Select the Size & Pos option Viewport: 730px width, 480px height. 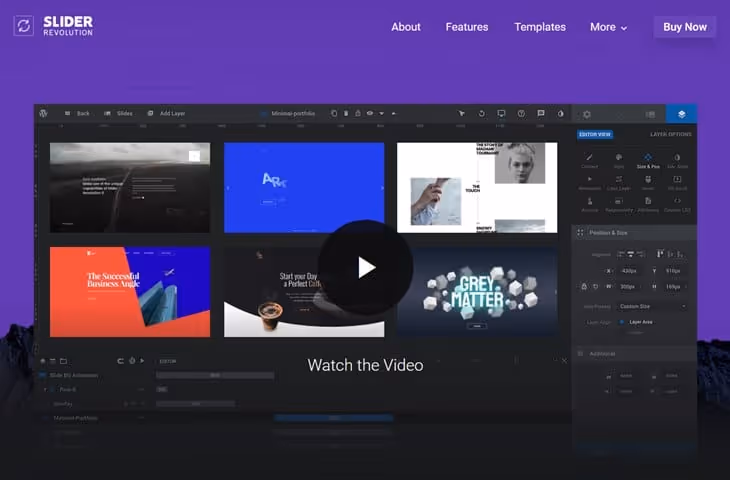648,161
